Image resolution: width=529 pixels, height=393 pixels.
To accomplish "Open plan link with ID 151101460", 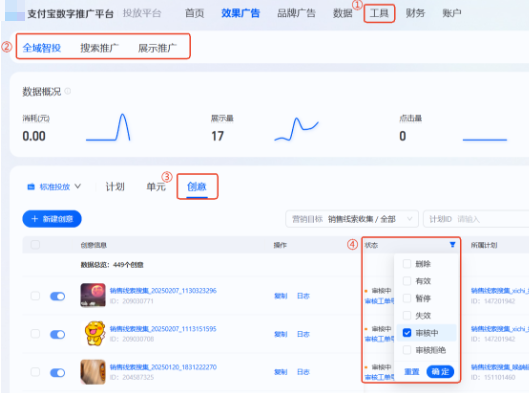I will click(499, 367).
